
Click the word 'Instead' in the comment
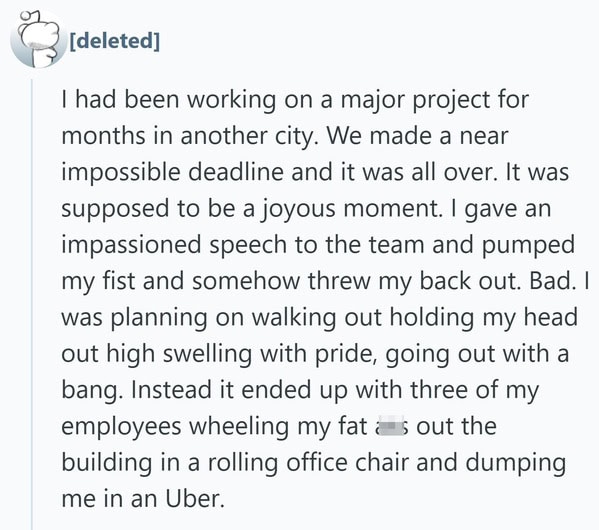(171, 389)
